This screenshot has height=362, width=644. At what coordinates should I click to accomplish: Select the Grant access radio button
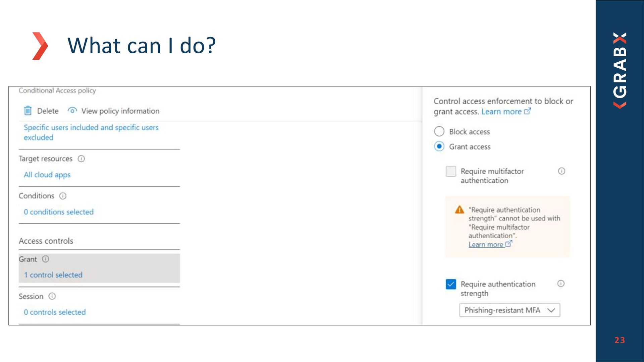[439, 146]
